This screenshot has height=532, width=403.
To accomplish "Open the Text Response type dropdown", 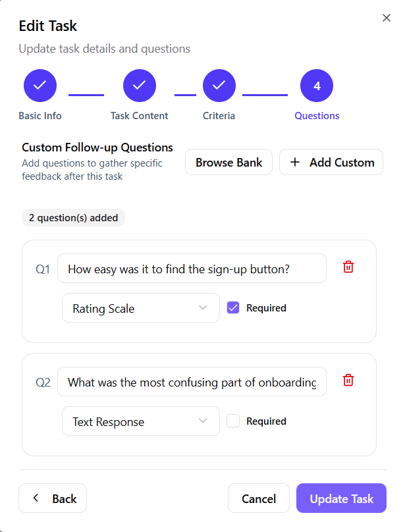I will pos(140,421).
